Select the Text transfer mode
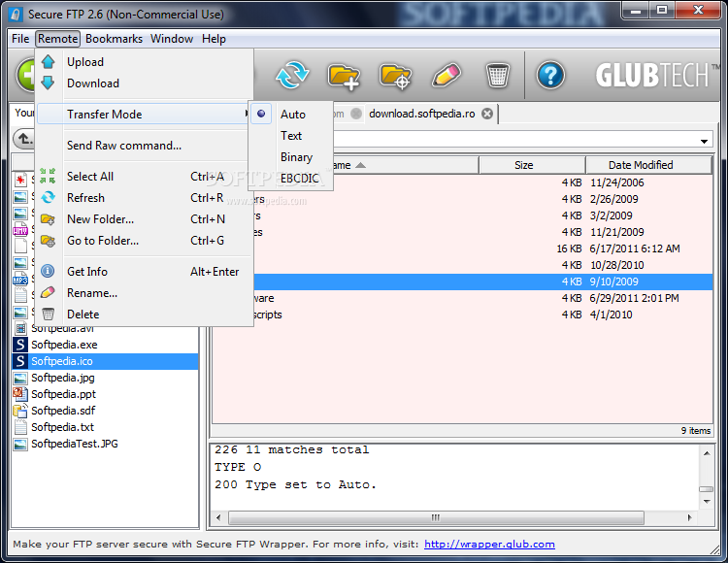The image size is (728, 563). click(291, 136)
